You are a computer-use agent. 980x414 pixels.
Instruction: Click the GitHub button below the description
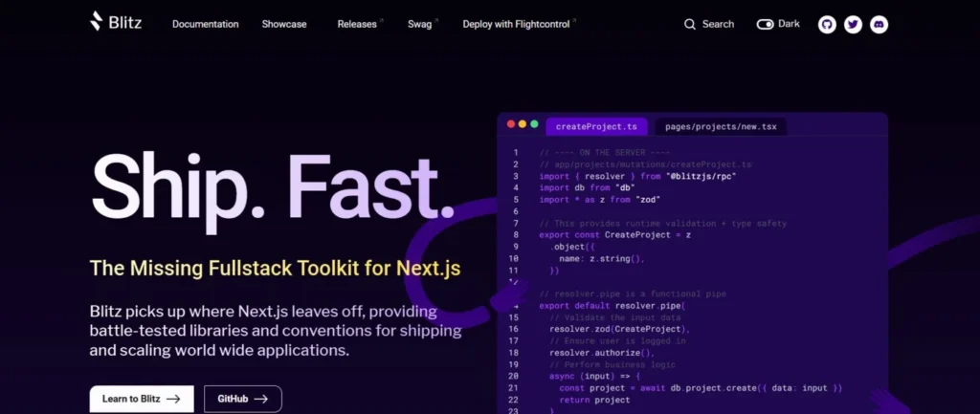click(x=242, y=399)
